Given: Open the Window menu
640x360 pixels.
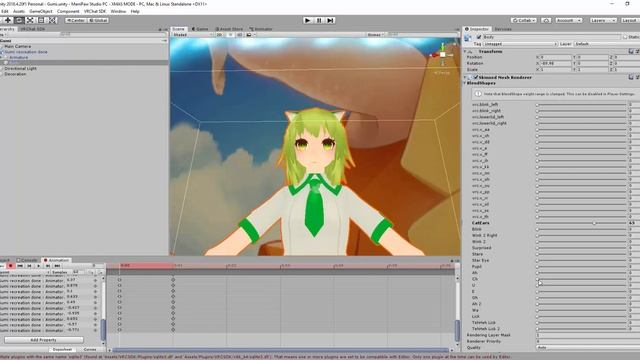Looking at the screenshot, I should click(x=118, y=11).
